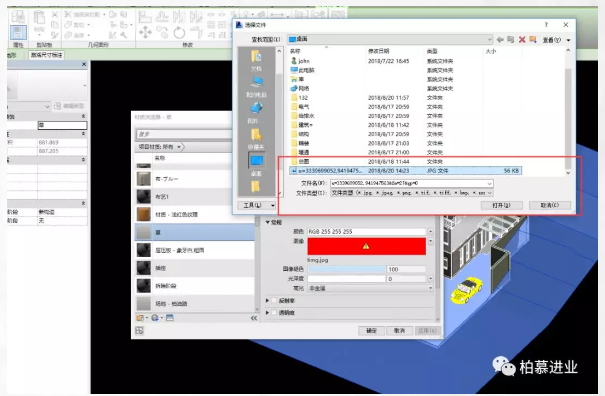Open the 文档 shortcut in the places sidebar
This screenshot has height=396, width=605.
click(x=256, y=61)
